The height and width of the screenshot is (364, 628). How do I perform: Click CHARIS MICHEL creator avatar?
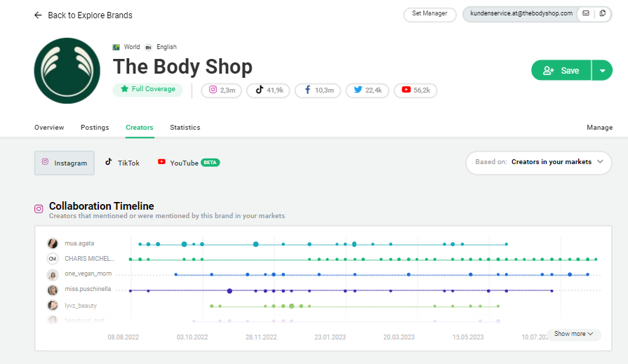coord(53,259)
